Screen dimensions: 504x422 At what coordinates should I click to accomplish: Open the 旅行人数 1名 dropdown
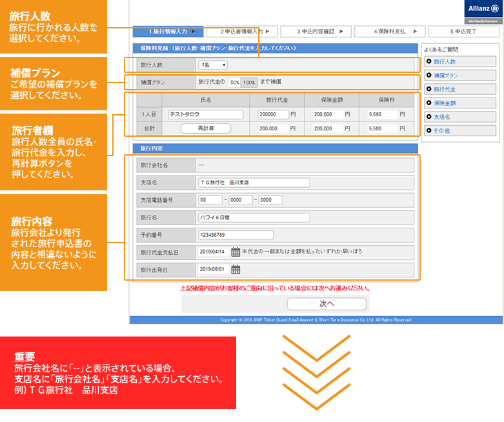point(213,65)
